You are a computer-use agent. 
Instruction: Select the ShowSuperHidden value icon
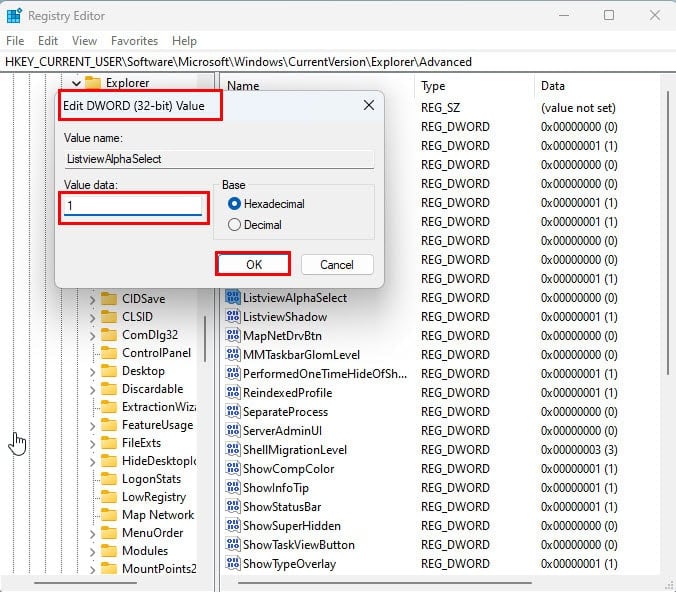click(233, 525)
